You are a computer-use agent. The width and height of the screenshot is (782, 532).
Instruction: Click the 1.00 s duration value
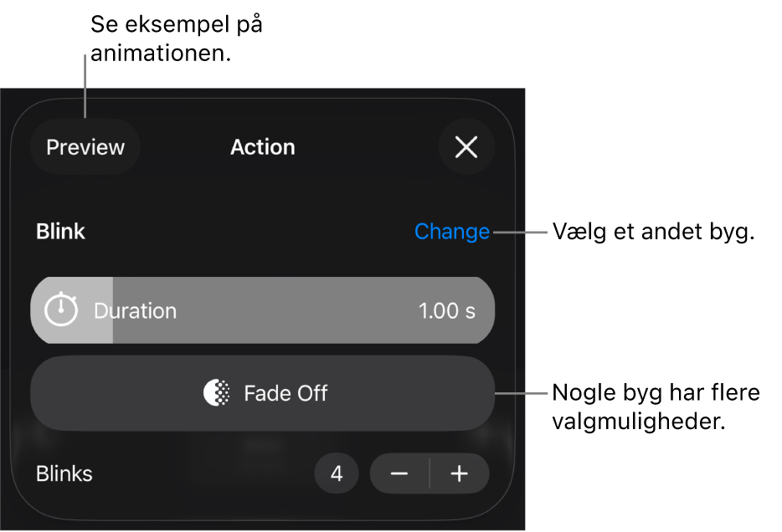tap(447, 311)
